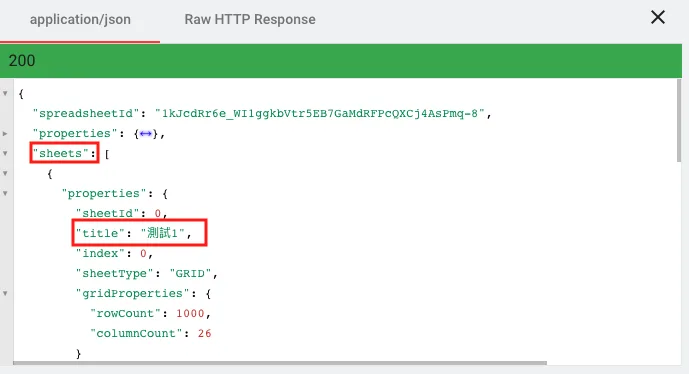Collapse the root JSON object arrow

(x=5, y=94)
